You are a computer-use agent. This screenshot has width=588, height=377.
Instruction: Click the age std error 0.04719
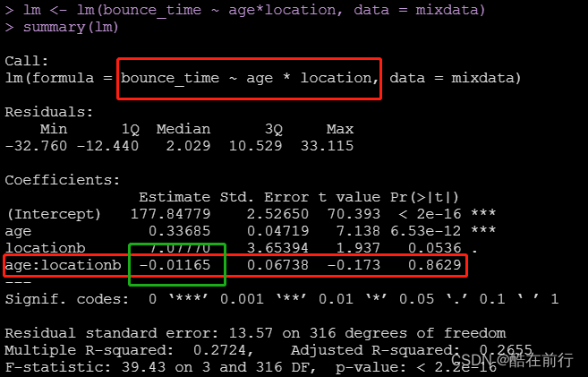pos(277,231)
